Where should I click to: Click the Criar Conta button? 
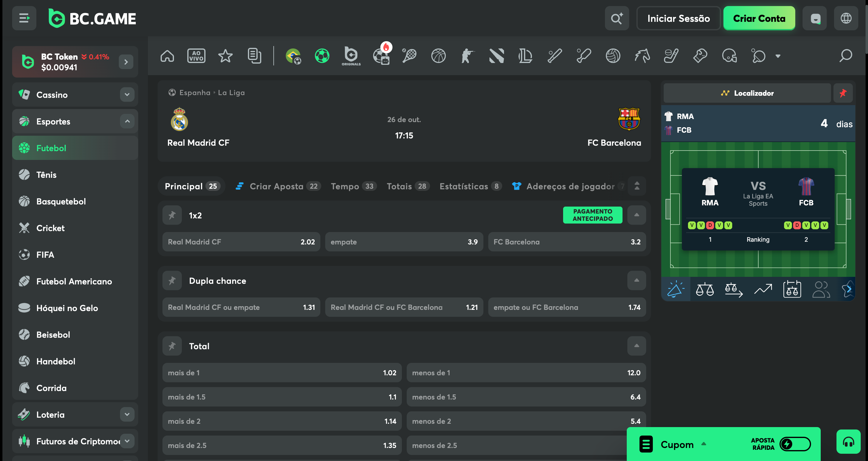pos(759,18)
